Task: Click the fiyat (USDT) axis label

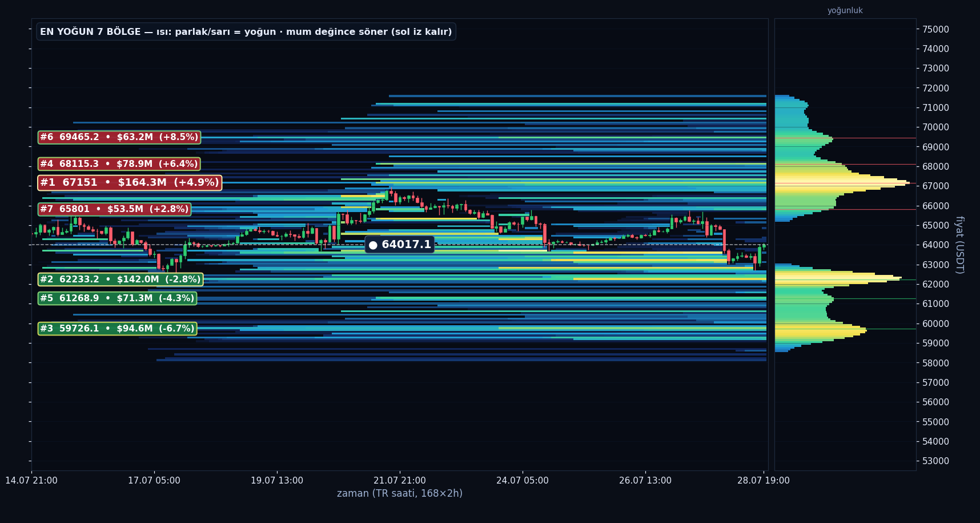Action: [x=959, y=245]
